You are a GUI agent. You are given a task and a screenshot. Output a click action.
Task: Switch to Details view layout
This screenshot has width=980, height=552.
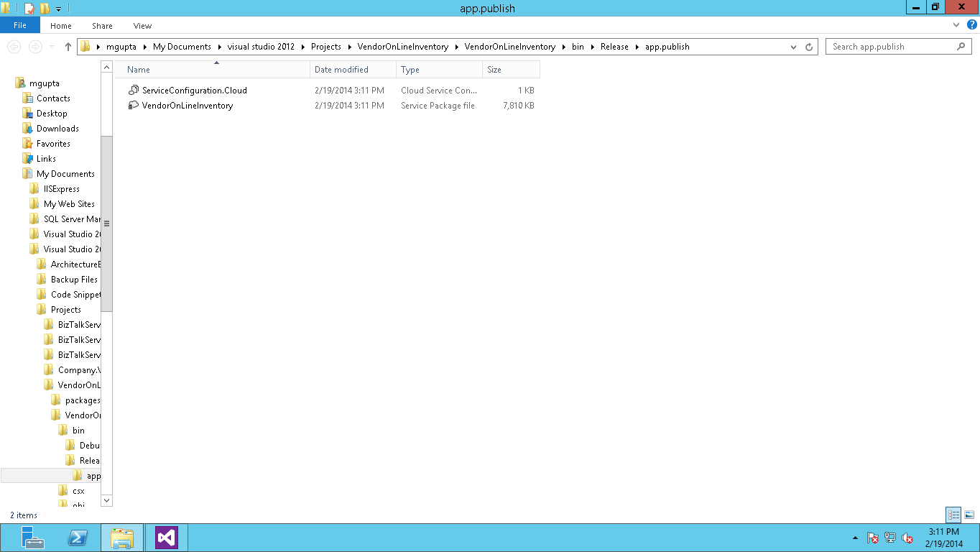tap(953, 515)
